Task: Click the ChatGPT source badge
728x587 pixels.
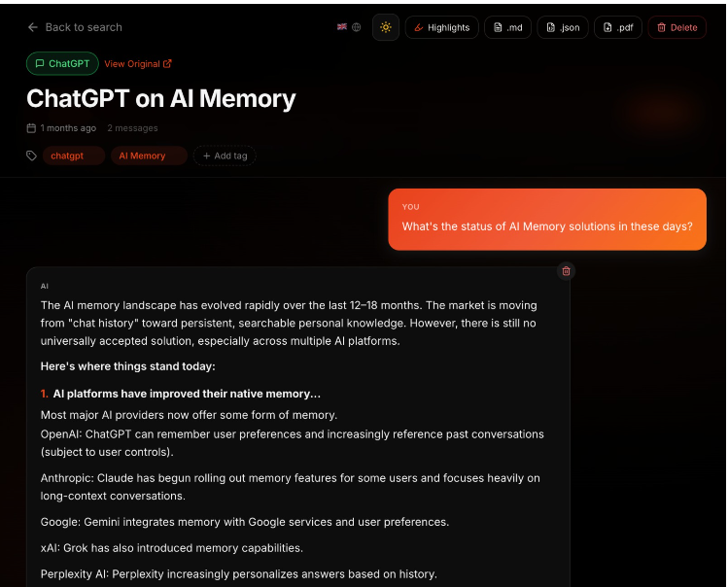Action: [x=62, y=63]
